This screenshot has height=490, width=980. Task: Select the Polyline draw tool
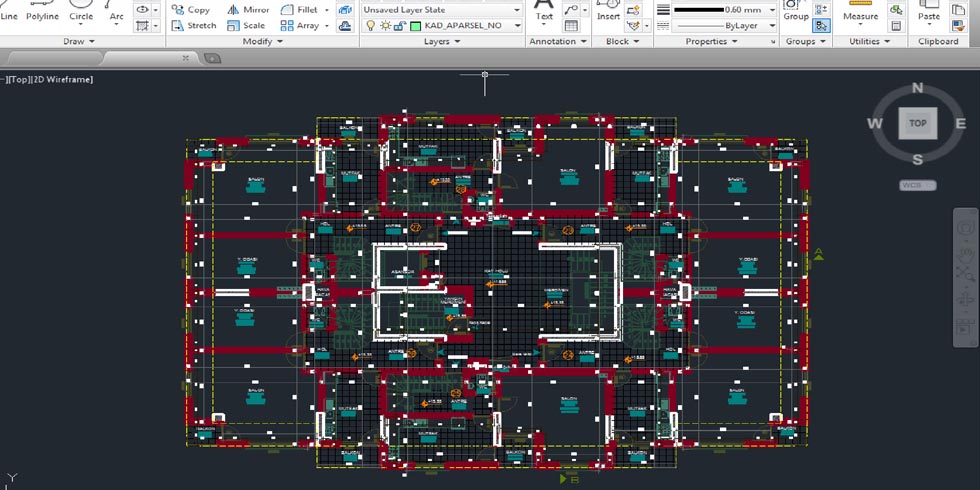pyautogui.click(x=42, y=12)
